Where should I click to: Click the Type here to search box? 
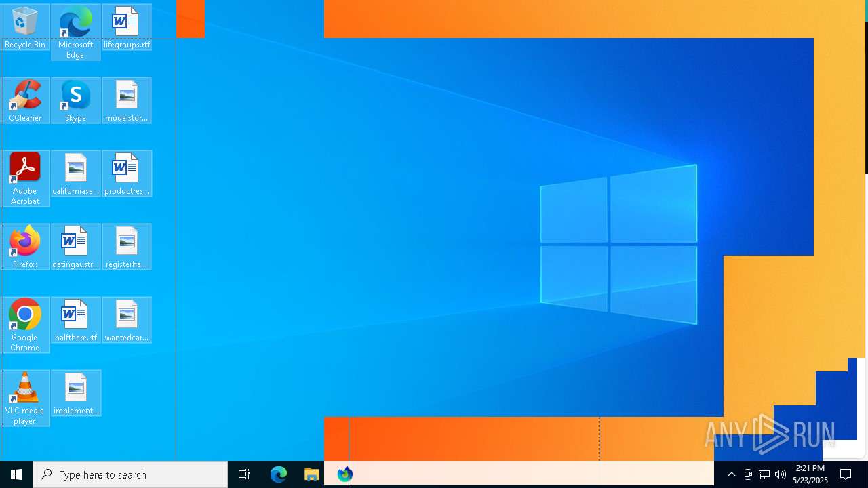pyautogui.click(x=130, y=474)
